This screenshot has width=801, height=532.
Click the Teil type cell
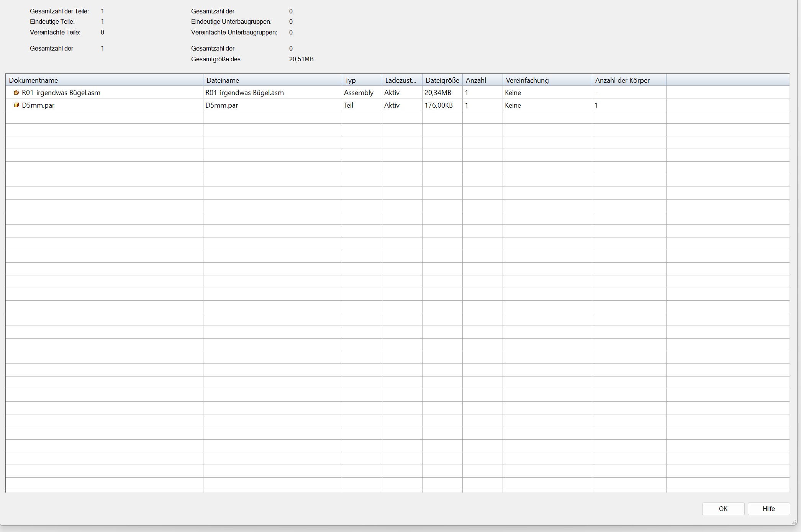[x=349, y=105]
